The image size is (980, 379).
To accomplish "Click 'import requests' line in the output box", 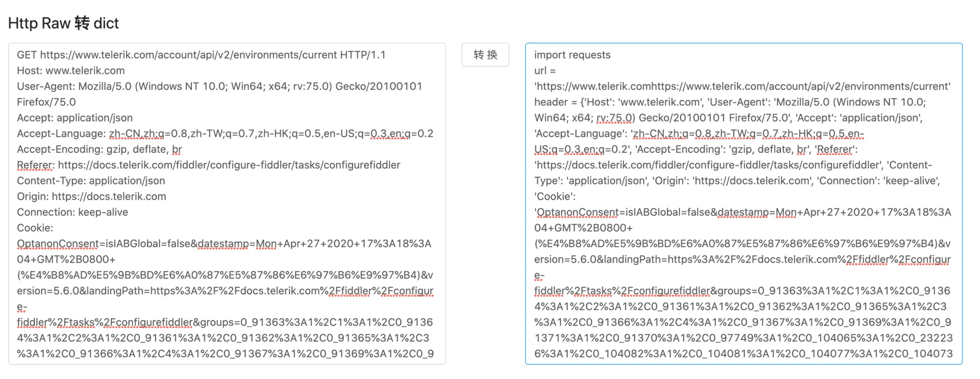I will pyautogui.click(x=572, y=55).
